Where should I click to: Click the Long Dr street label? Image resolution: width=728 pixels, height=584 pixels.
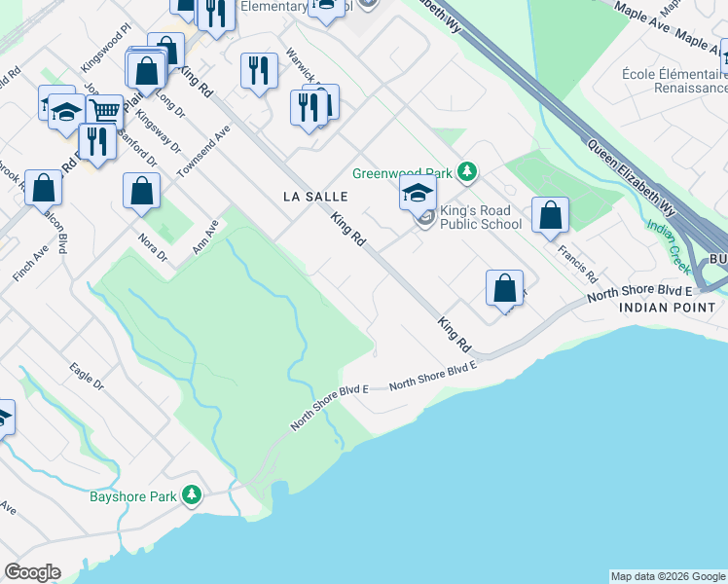pos(170,103)
